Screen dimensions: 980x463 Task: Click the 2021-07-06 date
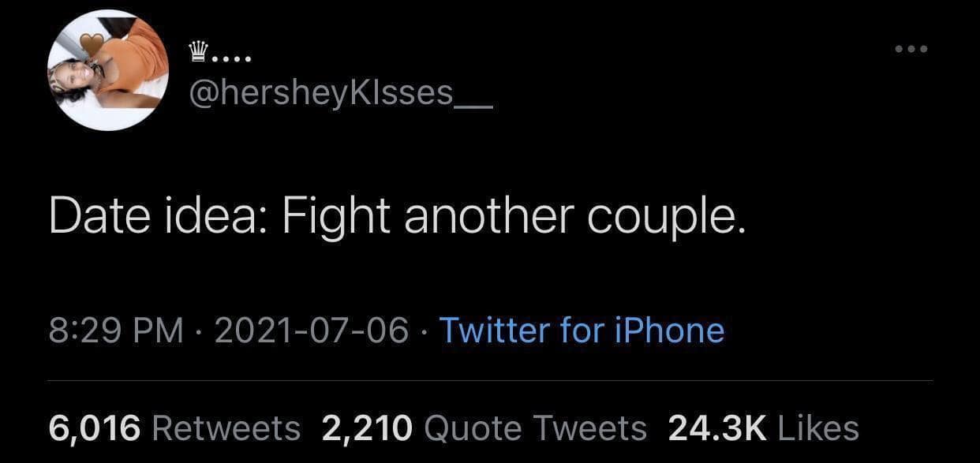tap(311, 330)
